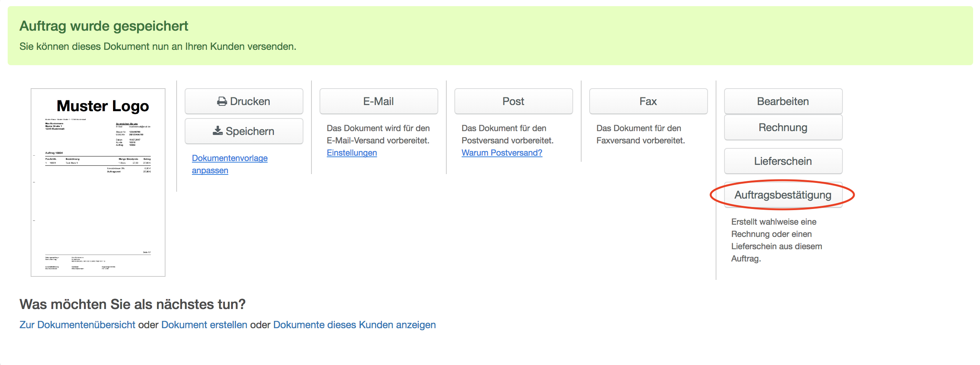Choose the Post delivery button

click(x=513, y=101)
